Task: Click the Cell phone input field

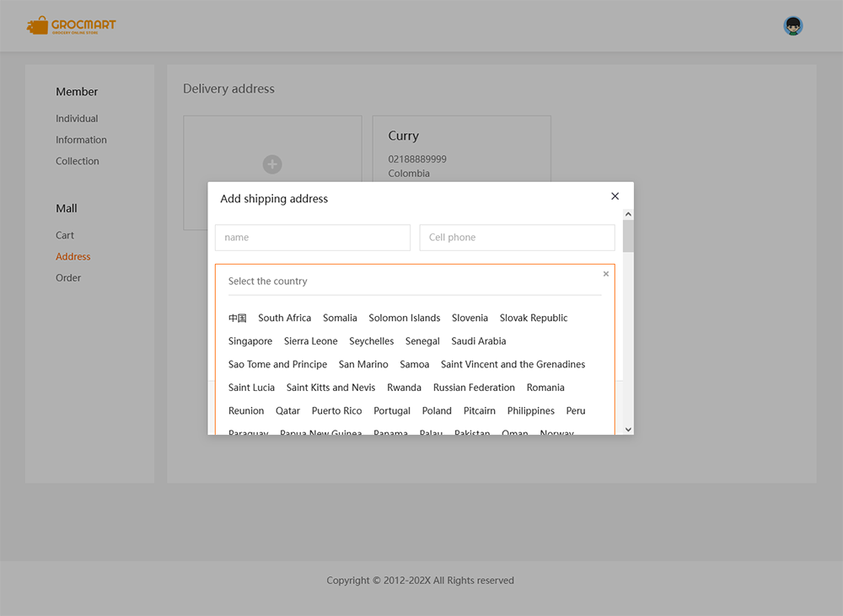Action: pyautogui.click(x=517, y=238)
